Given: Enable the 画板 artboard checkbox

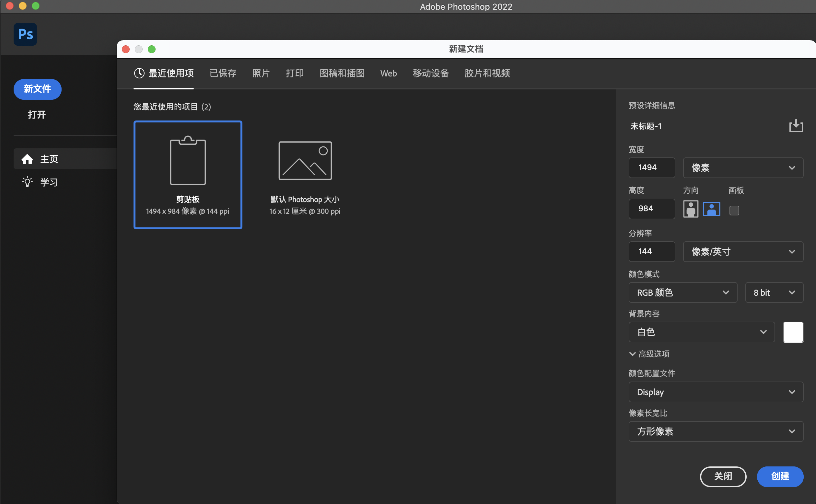Looking at the screenshot, I should [x=734, y=210].
